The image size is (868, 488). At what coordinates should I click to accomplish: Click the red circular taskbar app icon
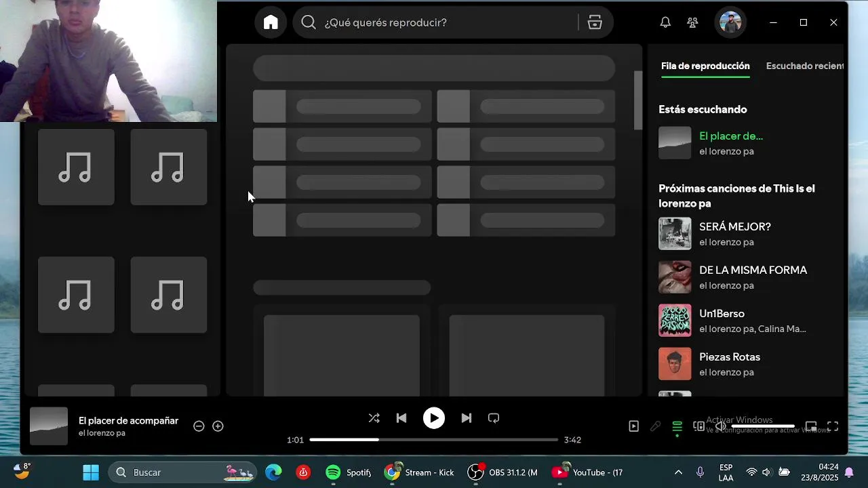point(303,472)
